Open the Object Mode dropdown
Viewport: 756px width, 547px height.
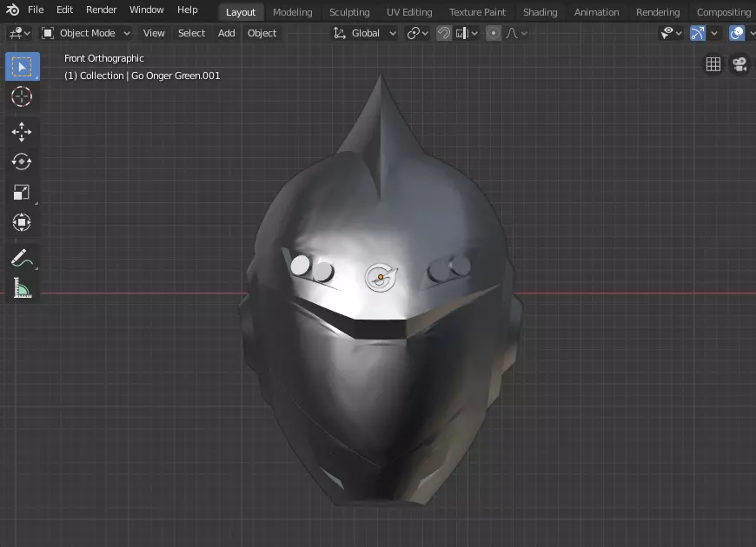[x=86, y=33]
